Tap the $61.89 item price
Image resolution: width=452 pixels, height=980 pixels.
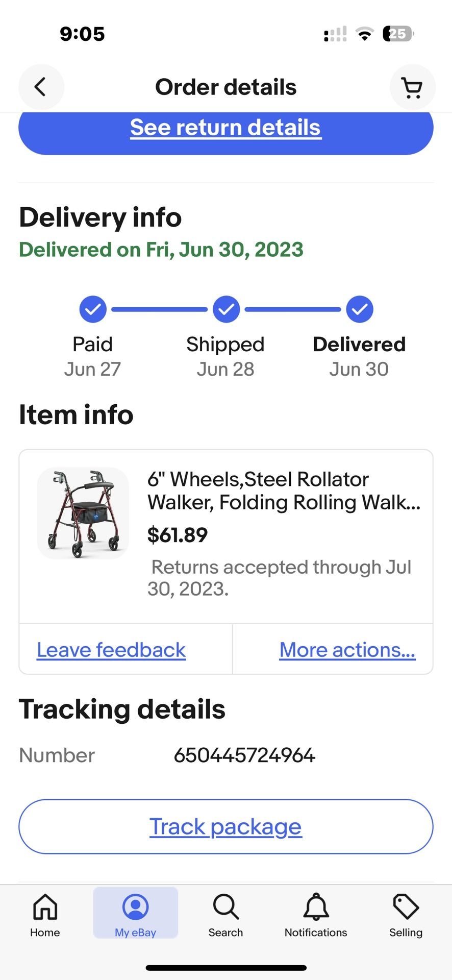click(178, 535)
